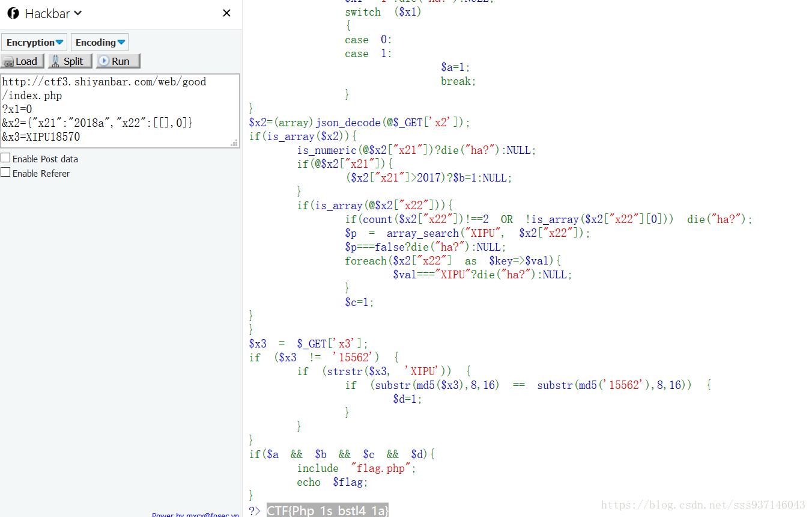The width and height of the screenshot is (812, 517).
Task: Click the 'foreach($x2["x22"]' code line
Action: coord(453,261)
